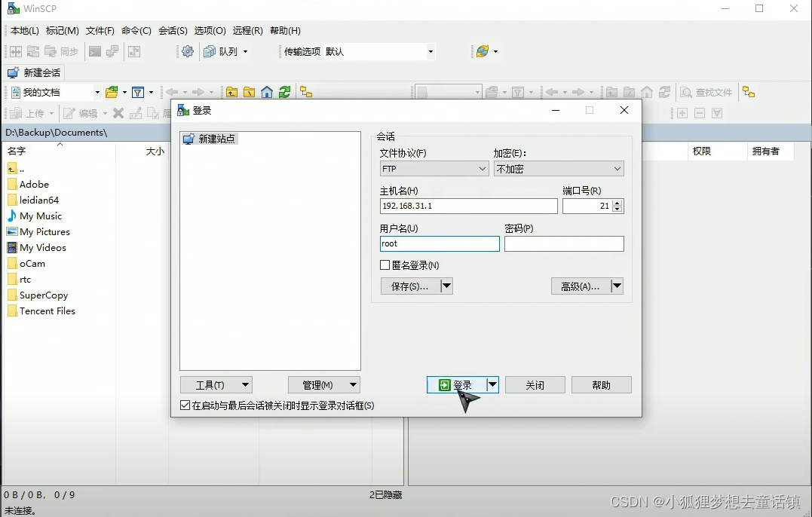
Task: Click the 帮助 help button in dialog
Action: pos(601,385)
